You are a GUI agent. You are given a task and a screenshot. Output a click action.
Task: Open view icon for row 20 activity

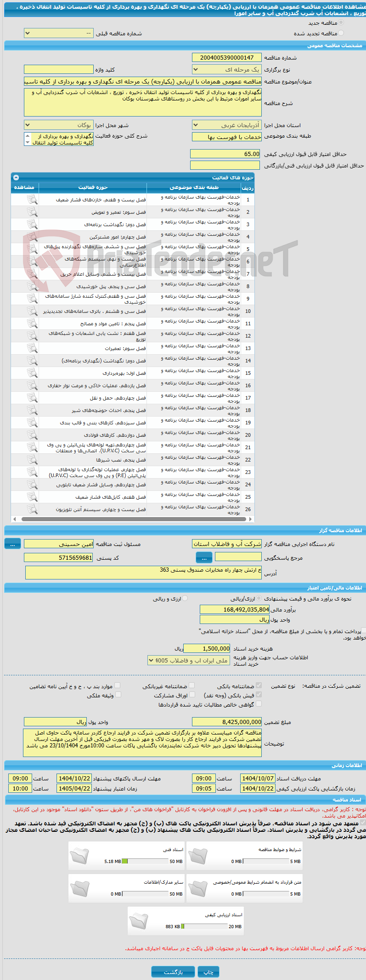coord(32,434)
